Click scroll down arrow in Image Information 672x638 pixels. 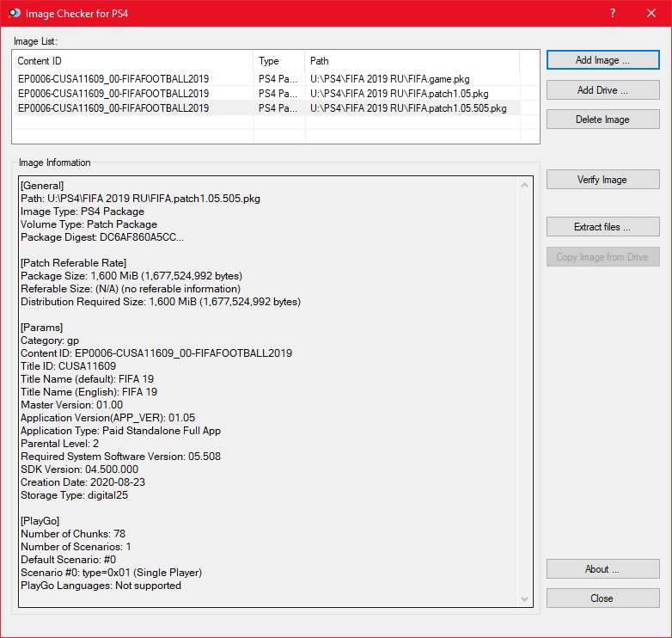[x=524, y=599]
